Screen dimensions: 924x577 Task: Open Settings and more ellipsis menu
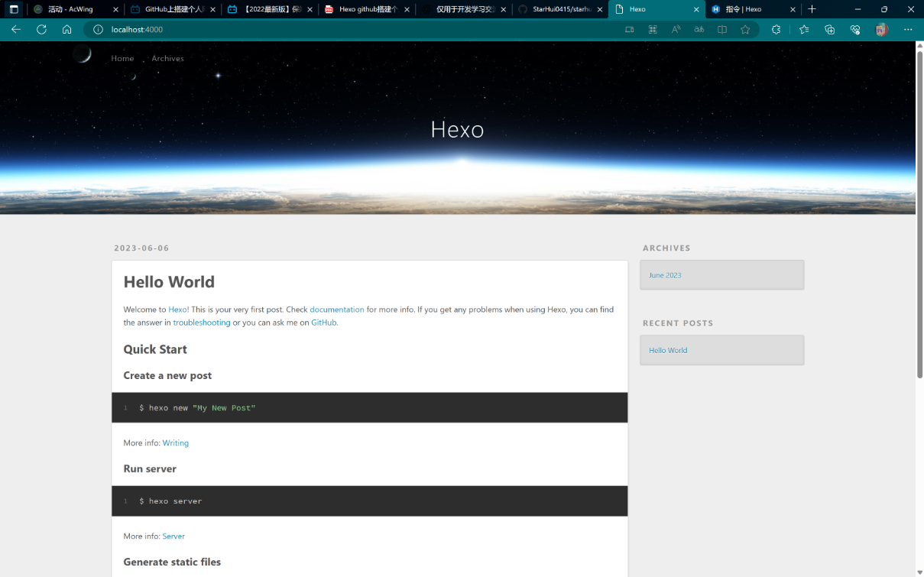click(x=908, y=29)
